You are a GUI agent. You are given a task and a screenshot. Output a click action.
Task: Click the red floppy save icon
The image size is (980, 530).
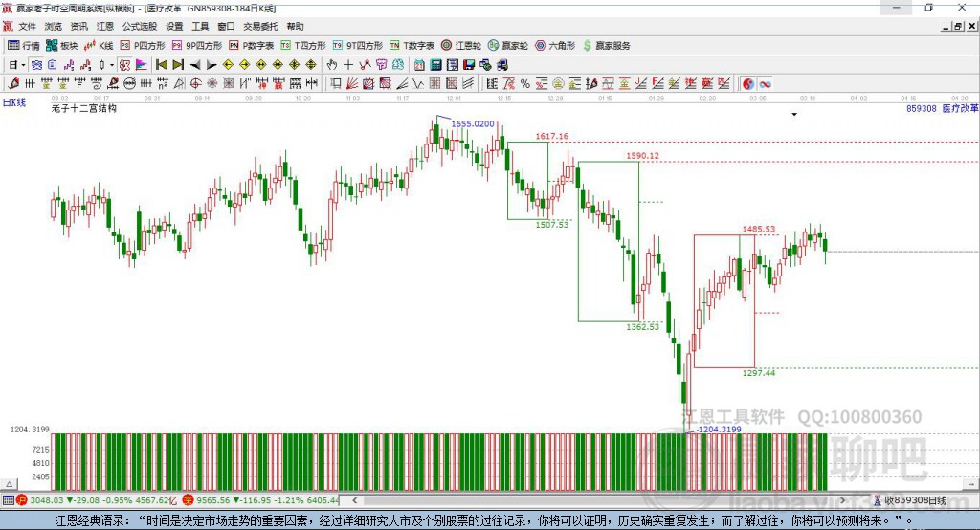[x=469, y=65]
